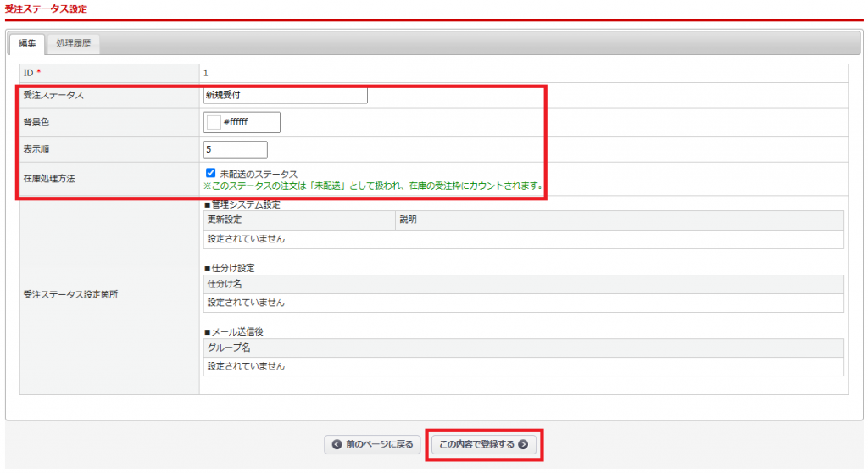This screenshot has height=473, width=868.
Task: Click the 前のページに戻る button
Action: 372,444
